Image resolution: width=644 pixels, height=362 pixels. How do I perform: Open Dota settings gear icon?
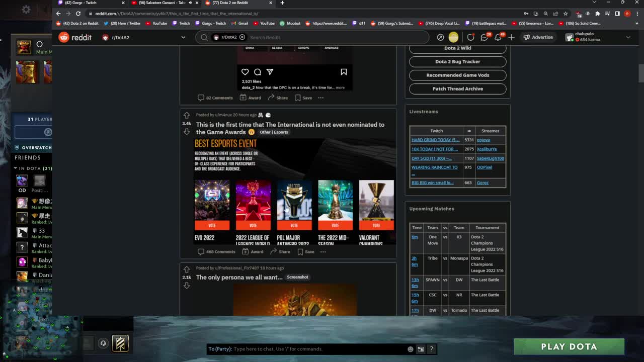[26, 9]
